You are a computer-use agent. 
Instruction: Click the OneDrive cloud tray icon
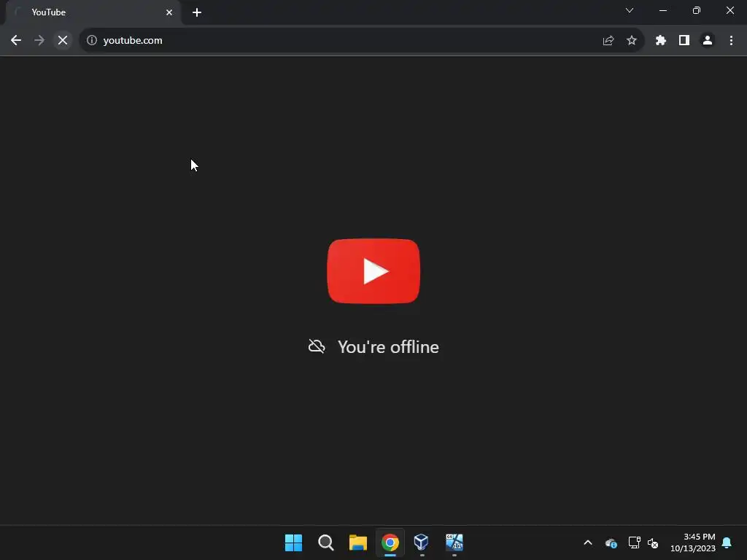pos(611,542)
